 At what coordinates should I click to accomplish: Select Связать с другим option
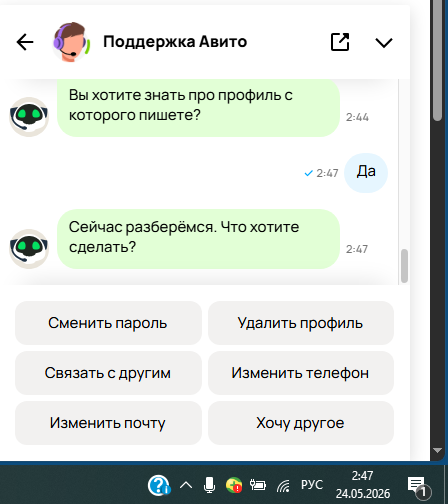tap(108, 373)
